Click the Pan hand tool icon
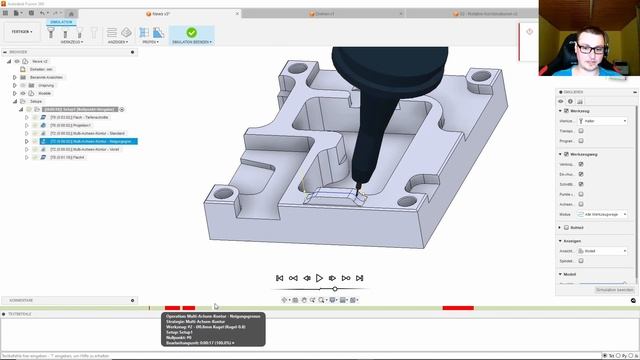The height and width of the screenshot is (360, 640). [304, 300]
